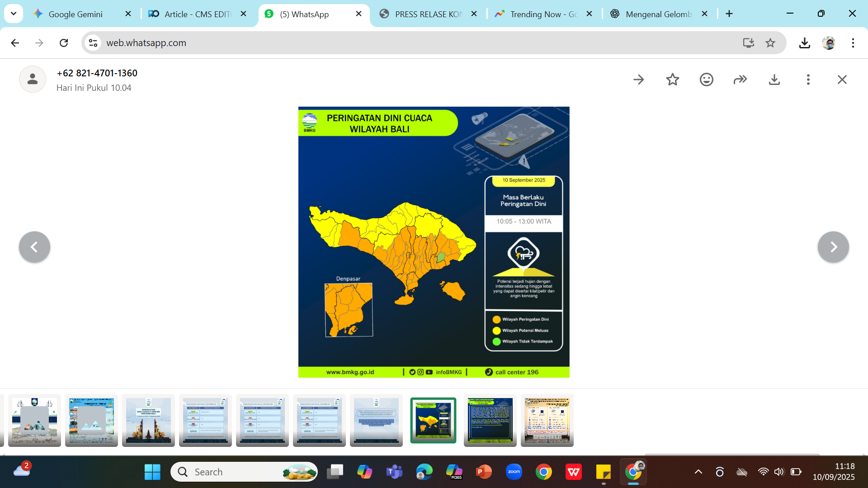Launch Copilot from the taskbar
This screenshot has width=868, height=488.
click(x=365, y=472)
